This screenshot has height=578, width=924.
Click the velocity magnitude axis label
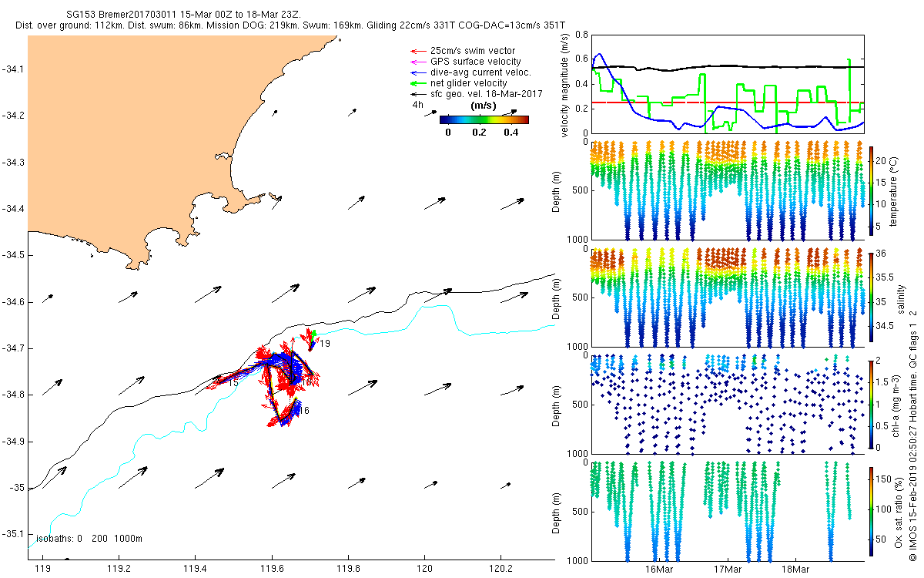[566, 85]
